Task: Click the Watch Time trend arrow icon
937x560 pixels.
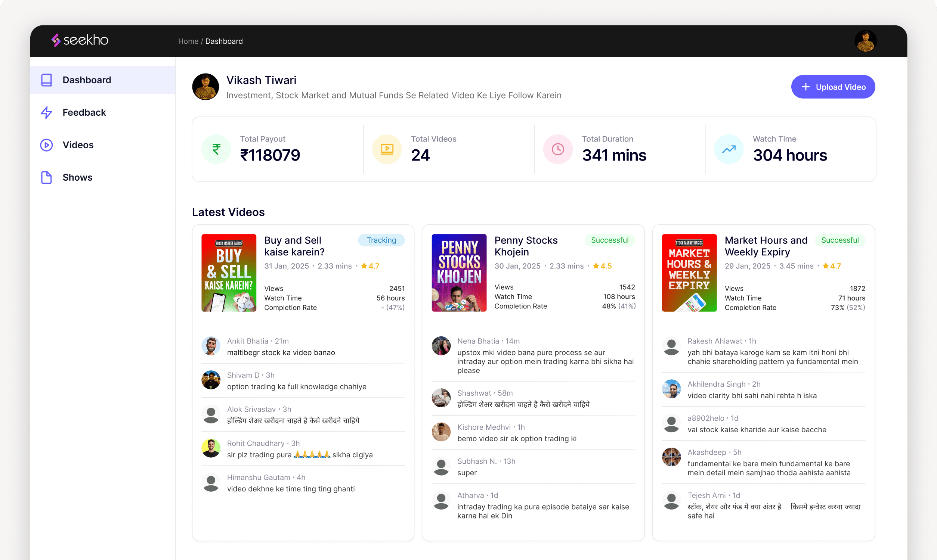Action: [x=728, y=149]
